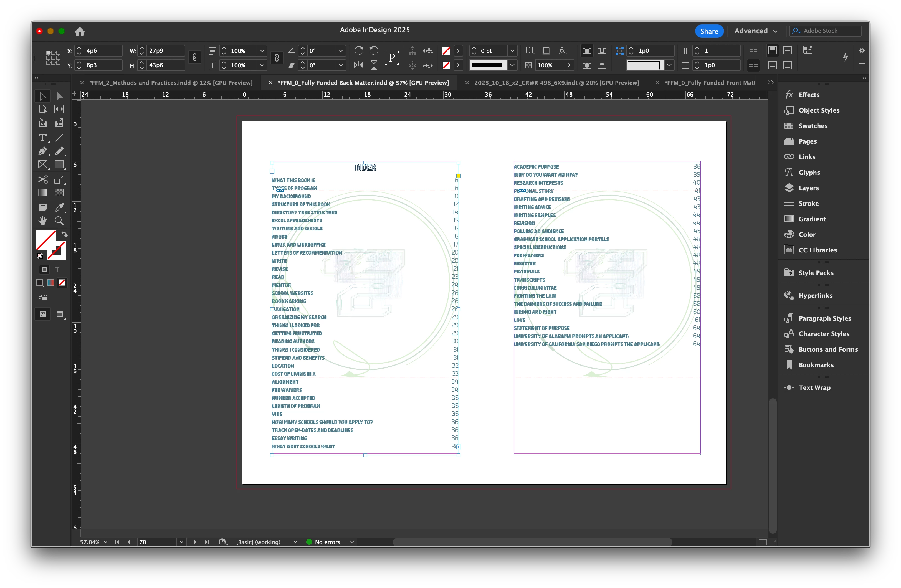
Task: Select the Eyedropper tool
Action: tap(59, 207)
